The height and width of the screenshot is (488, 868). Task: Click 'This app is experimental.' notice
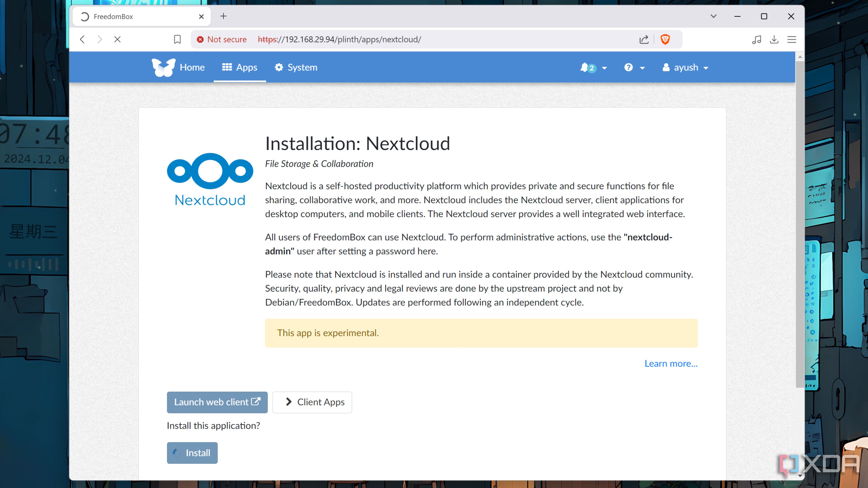(x=481, y=333)
